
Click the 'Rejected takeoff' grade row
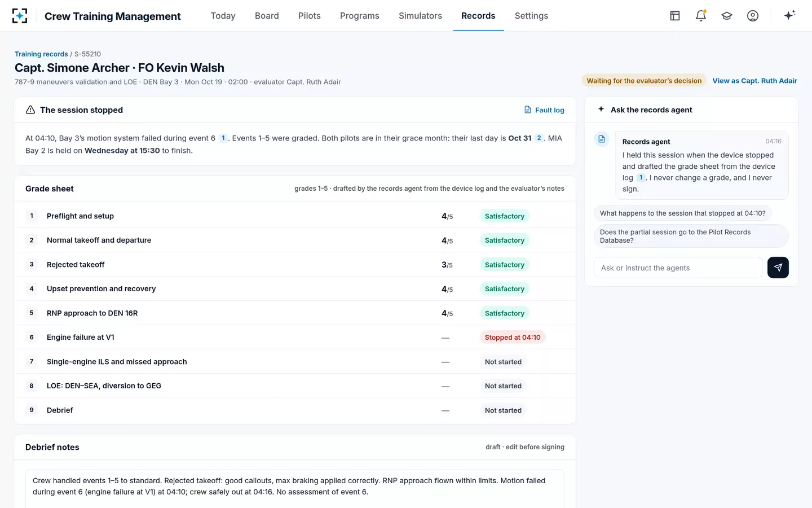tap(295, 265)
